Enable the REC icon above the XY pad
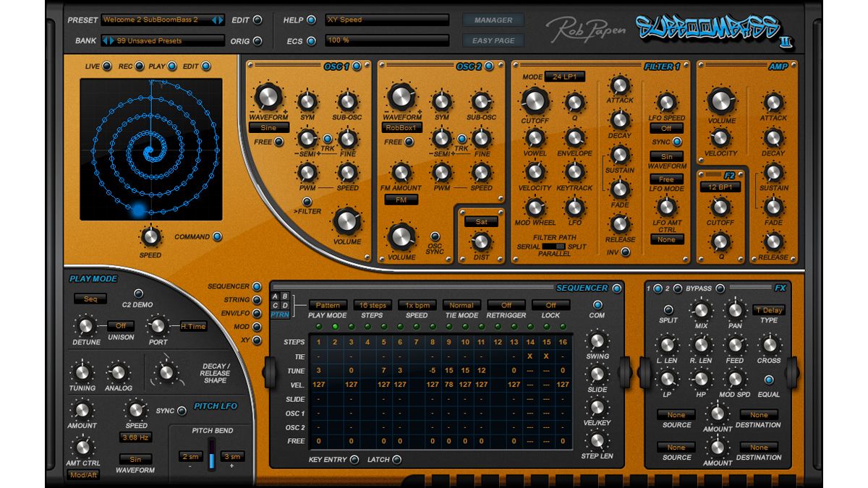Screen dimensions: 868x488 pos(138,66)
